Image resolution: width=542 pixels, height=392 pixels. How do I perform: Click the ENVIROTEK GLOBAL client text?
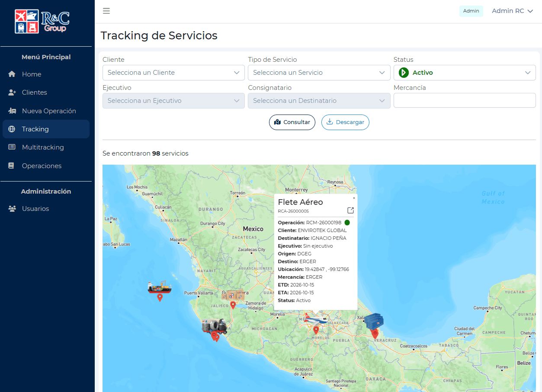click(x=322, y=230)
